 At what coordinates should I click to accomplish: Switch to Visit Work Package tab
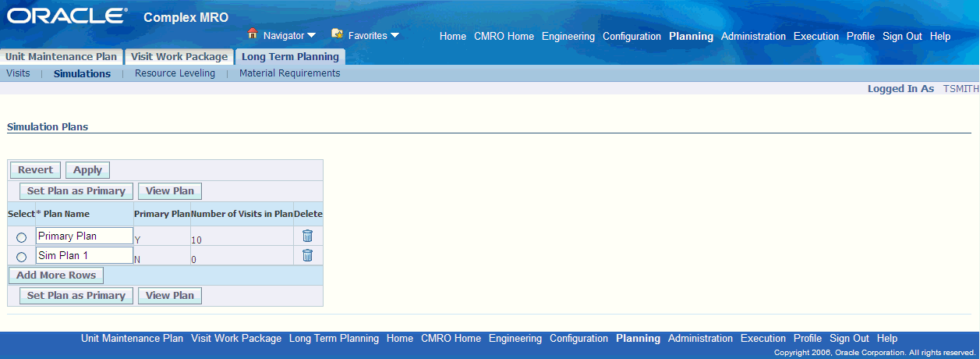(x=179, y=57)
